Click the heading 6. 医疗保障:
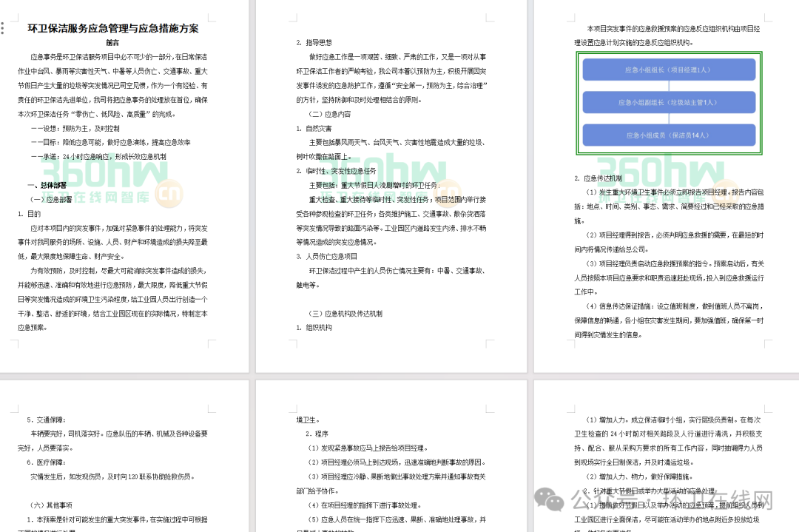The height and width of the screenshot is (532, 799). point(47,462)
